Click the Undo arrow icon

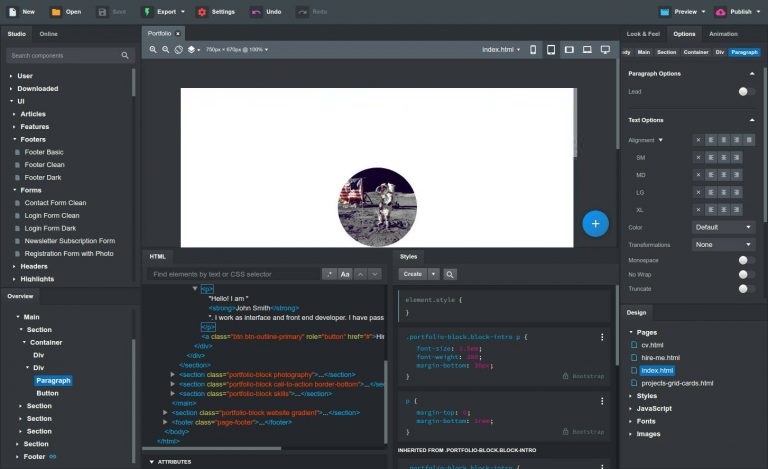point(256,12)
